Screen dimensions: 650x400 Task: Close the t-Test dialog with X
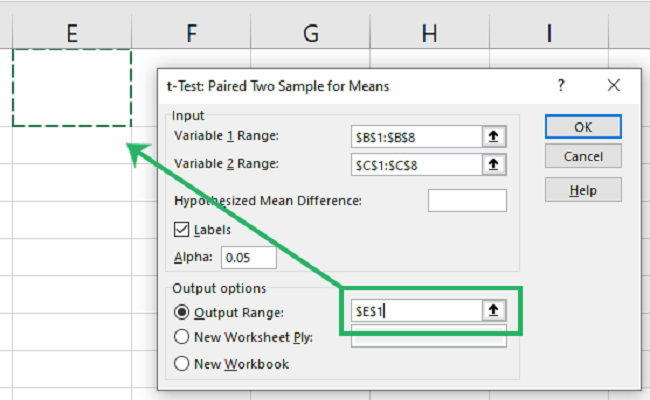(x=612, y=86)
